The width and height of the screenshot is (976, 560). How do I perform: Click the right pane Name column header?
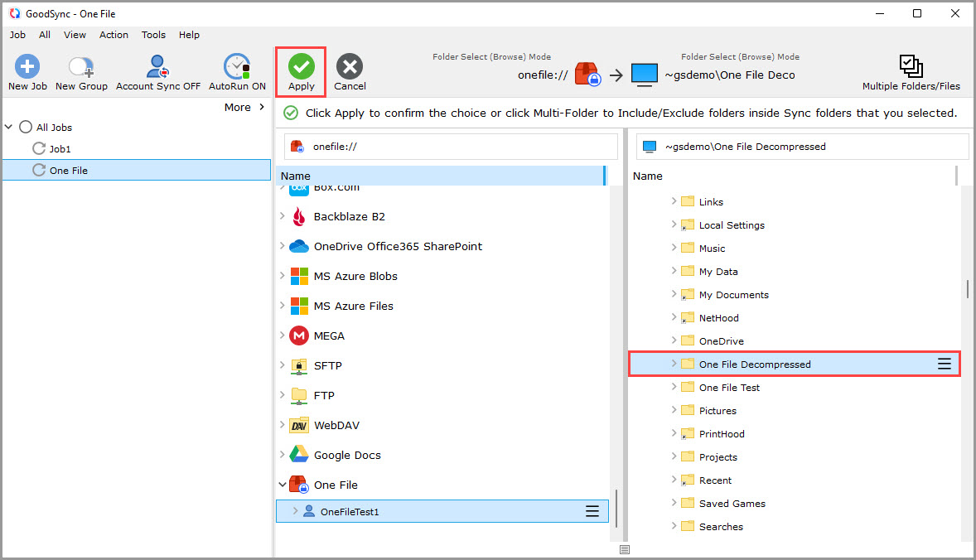point(792,176)
